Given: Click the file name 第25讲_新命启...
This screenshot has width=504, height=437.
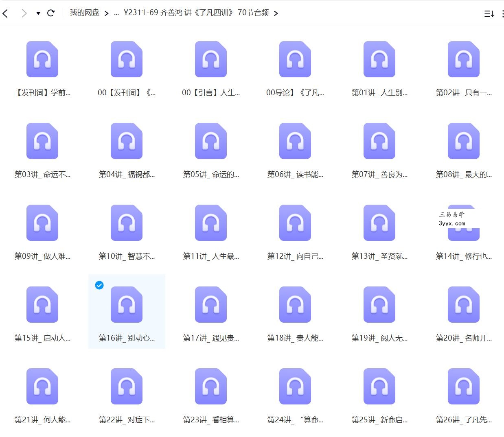Looking at the screenshot, I should [x=379, y=420].
